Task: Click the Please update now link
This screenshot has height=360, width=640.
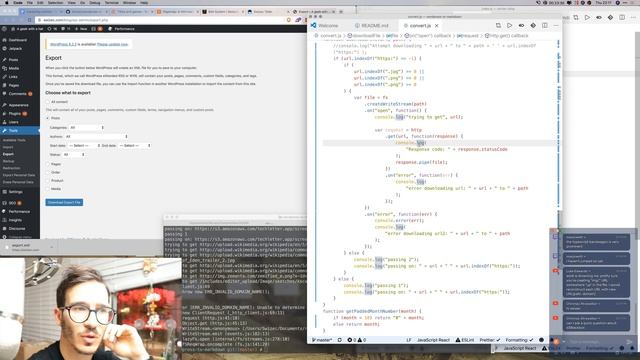Action: pos(112,44)
